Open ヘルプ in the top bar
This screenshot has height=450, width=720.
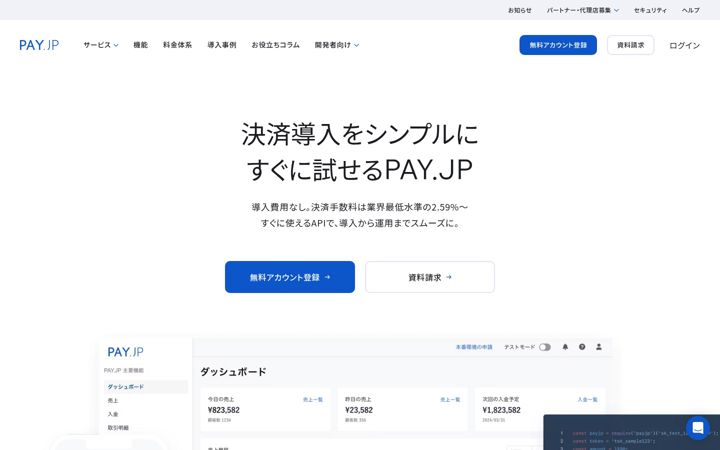(x=691, y=10)
